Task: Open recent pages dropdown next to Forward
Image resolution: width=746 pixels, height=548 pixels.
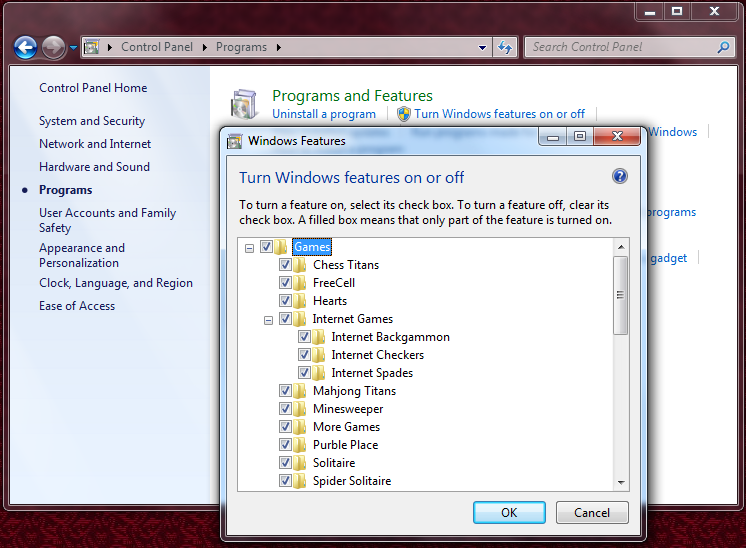Action: [x=73, y=48]
